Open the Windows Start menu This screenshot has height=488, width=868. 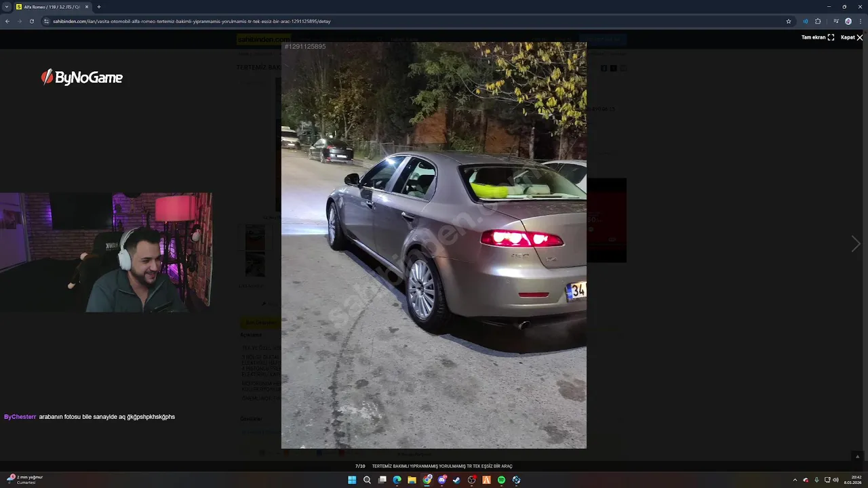352,480
